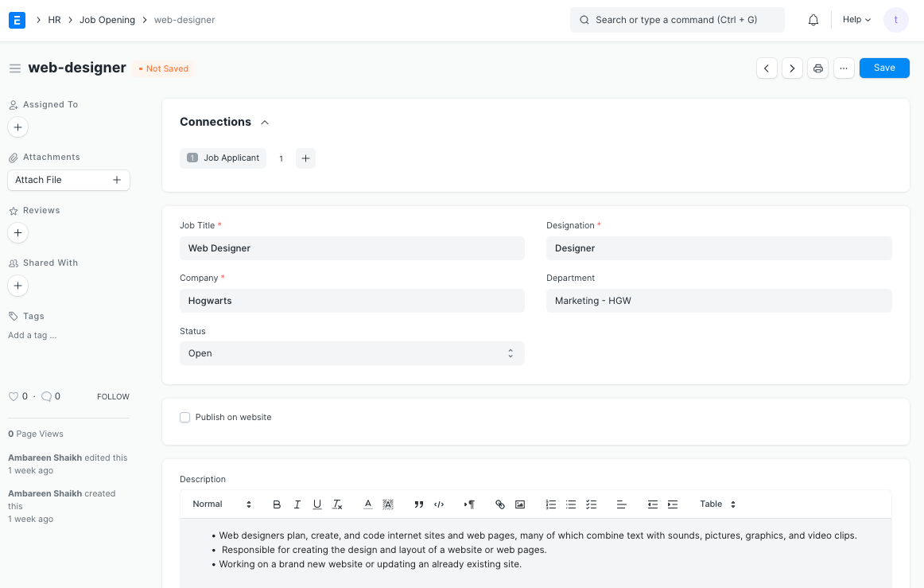This screenshot has width=924, height=588.
Task: Click the Attach File button
Action: (x=68, y=181)
